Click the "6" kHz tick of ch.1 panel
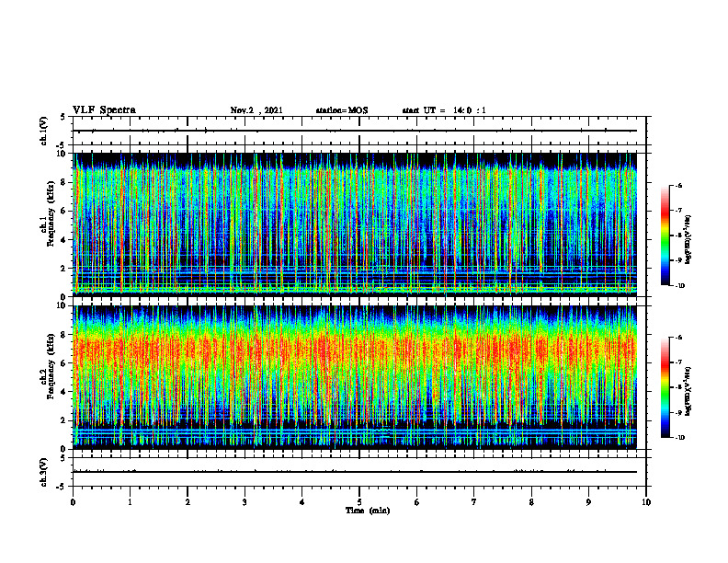Image resolution: width=728 pixels, height=563 pixels. click(64, 212)
